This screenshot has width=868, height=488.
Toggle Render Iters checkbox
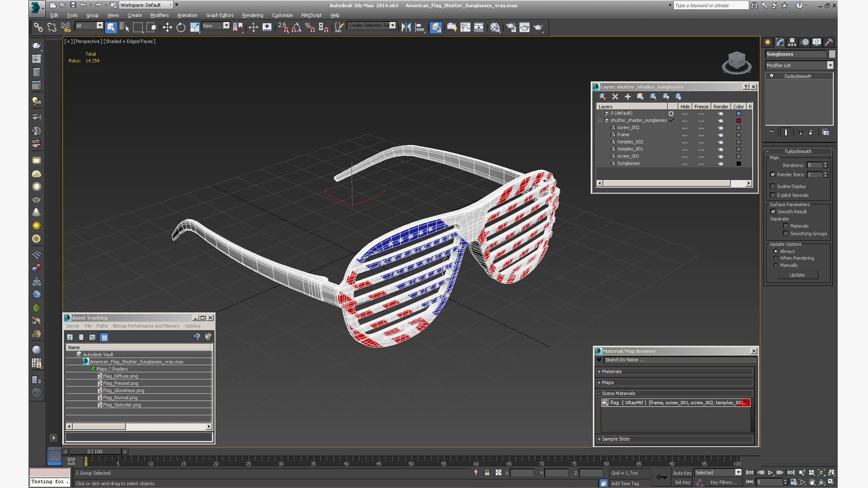point(773,174)
